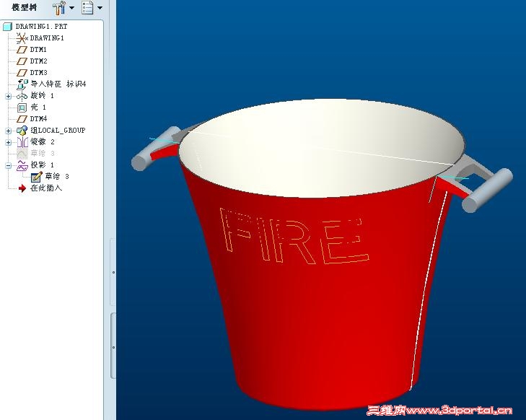Click the red 在此插入 arrow icon
The height and width of the screenshot is (420, 526).
(22, 188)
